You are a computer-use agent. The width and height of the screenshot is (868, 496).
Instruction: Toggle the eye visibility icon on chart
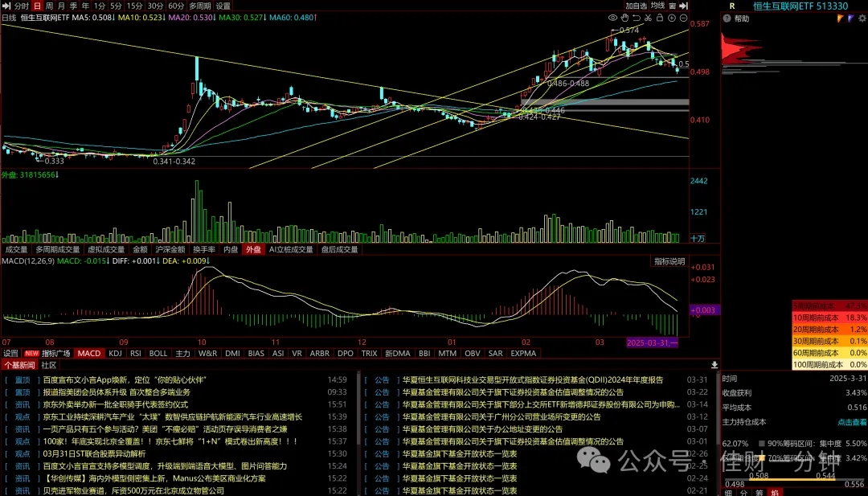612,18
